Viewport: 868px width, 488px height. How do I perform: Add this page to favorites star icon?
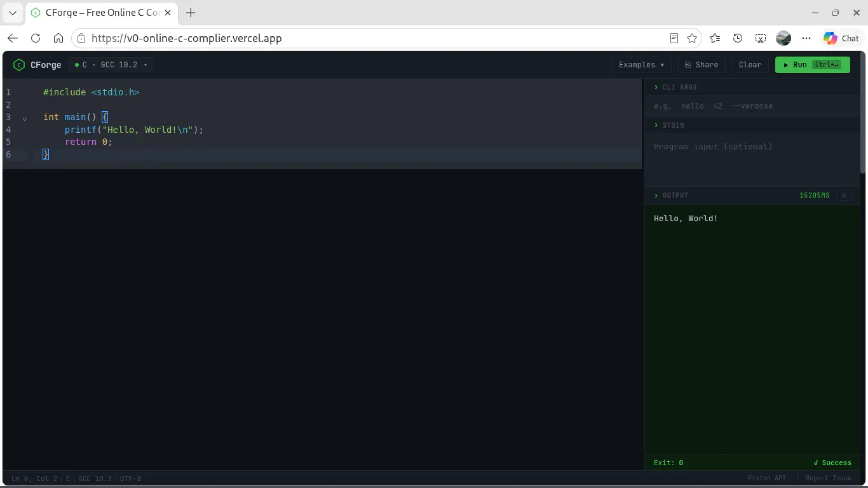(692, 38)
